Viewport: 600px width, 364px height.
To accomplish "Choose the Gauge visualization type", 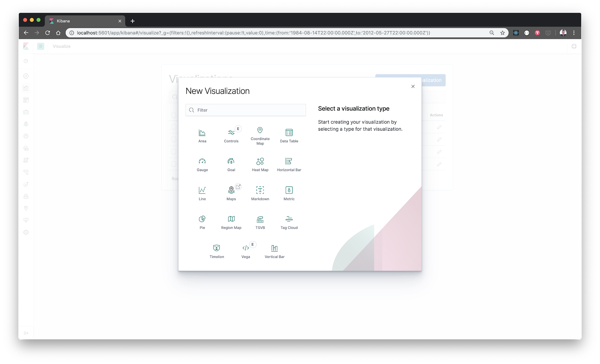I will point(202,164).
